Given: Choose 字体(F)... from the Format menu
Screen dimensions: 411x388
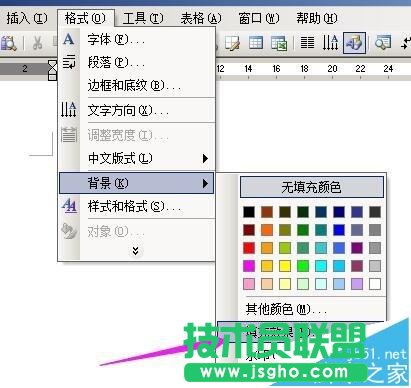Looking at the screenshot, I should tap(137, 40).
